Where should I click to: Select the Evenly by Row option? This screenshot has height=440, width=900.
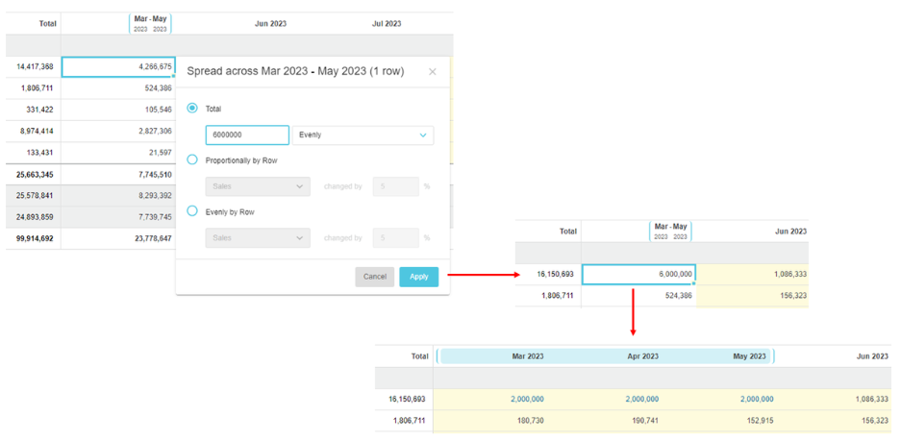192,211
